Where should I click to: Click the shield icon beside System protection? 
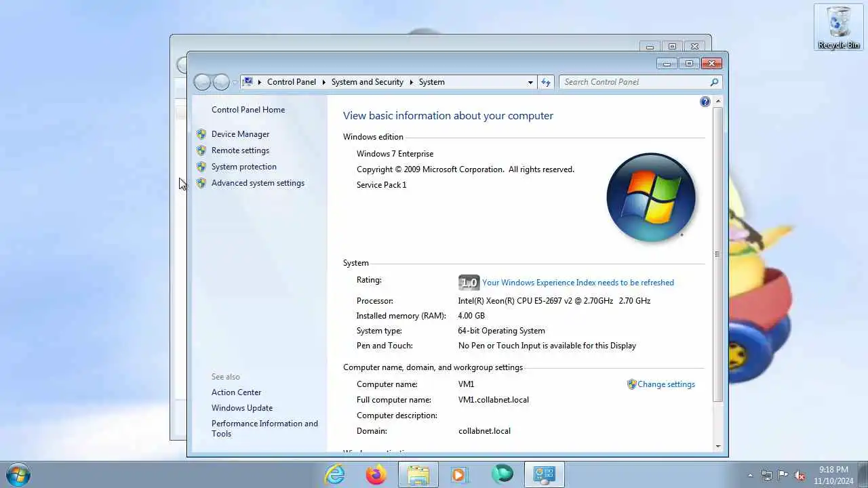pyautogui.click(x=201, y=167)
